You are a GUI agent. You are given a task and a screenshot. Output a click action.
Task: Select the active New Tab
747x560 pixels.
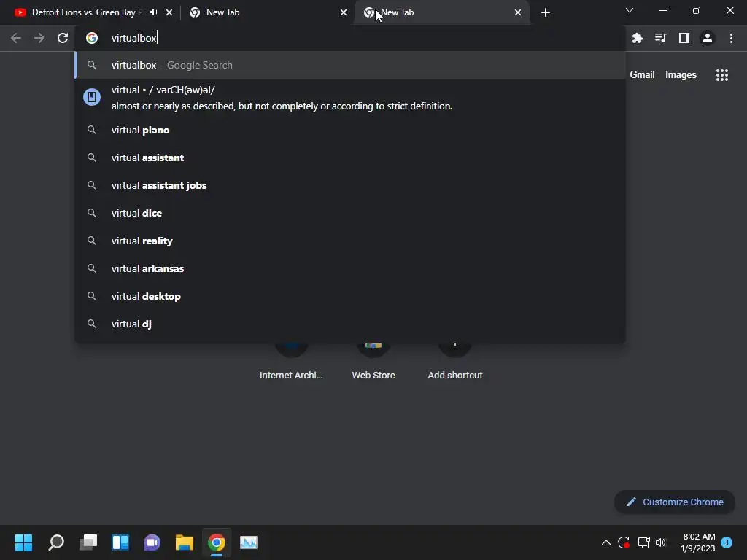441,12
